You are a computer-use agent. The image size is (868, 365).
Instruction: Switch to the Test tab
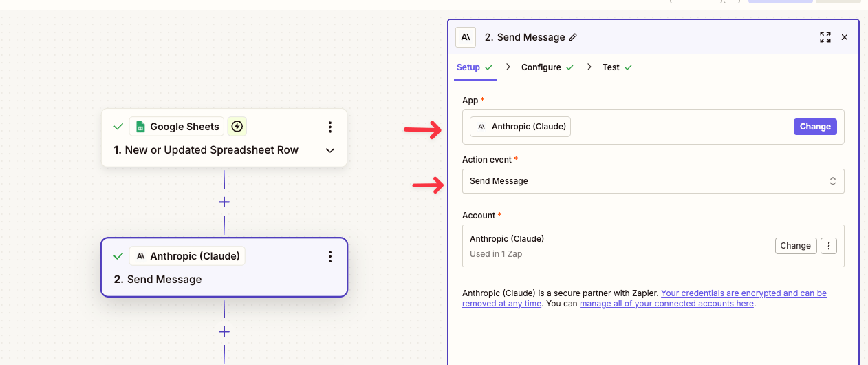tap(617, 67)
